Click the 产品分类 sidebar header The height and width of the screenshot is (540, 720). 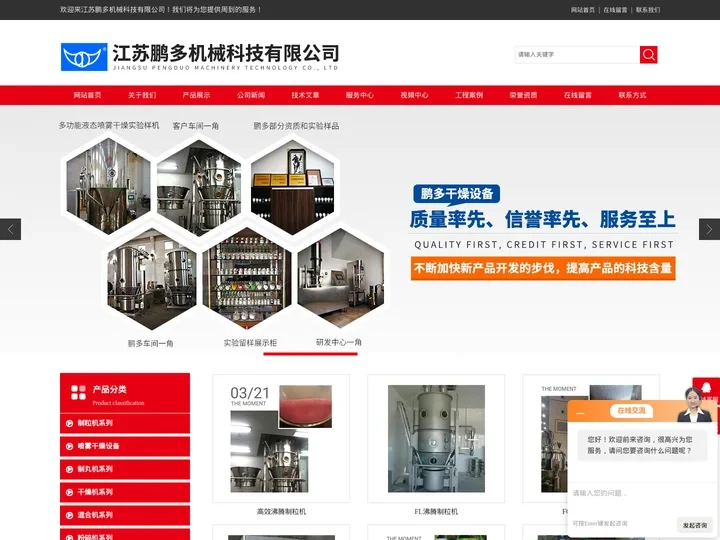[125, 393]
